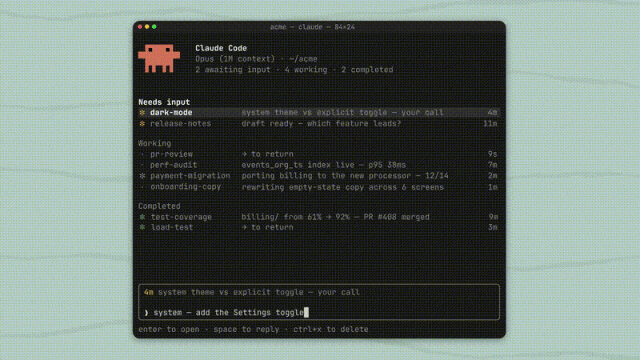Select the dark-mode session row
Image resolution: width=640 pixels, height=360 pixels.
(319, 113)
